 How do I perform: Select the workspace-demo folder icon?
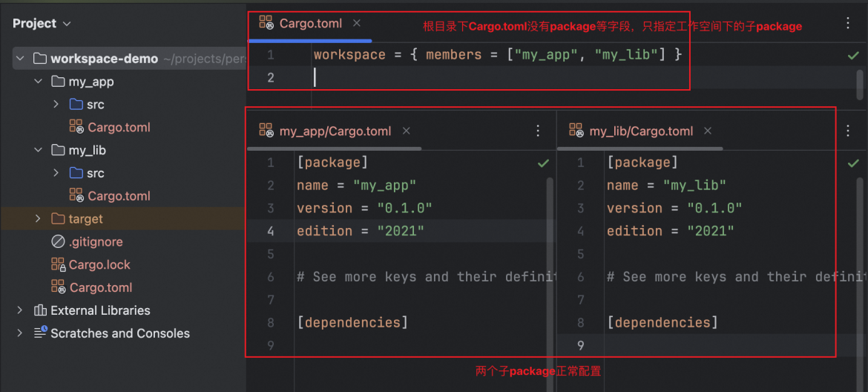click(40, 59)
